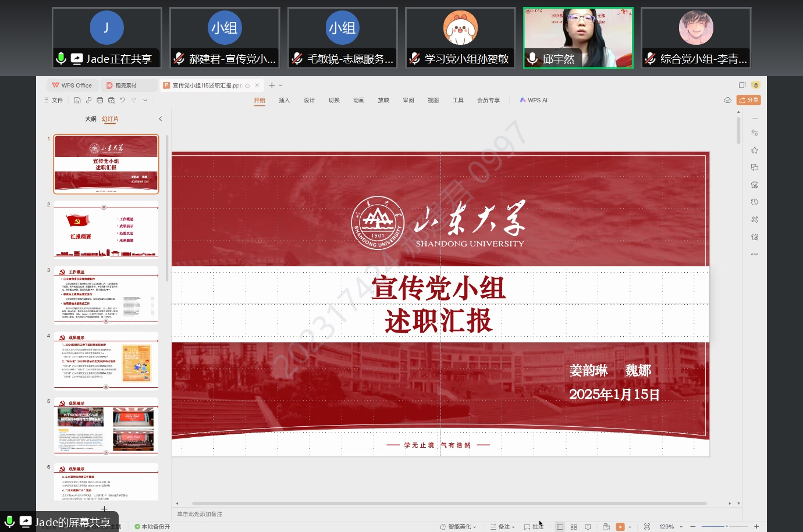This screenshot has height=532, width=803.
Task: Click the orange slideshow play button
Action: (x=620, y=527)
